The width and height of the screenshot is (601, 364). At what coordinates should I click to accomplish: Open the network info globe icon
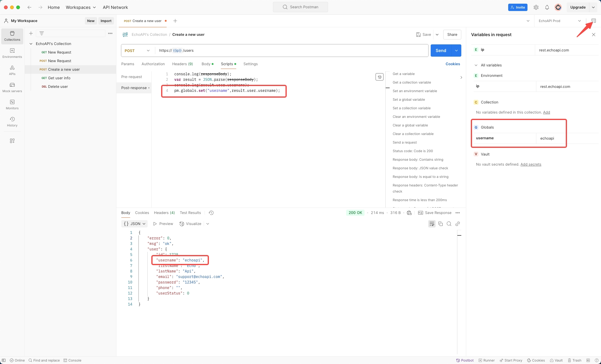(x=409, y=213)
